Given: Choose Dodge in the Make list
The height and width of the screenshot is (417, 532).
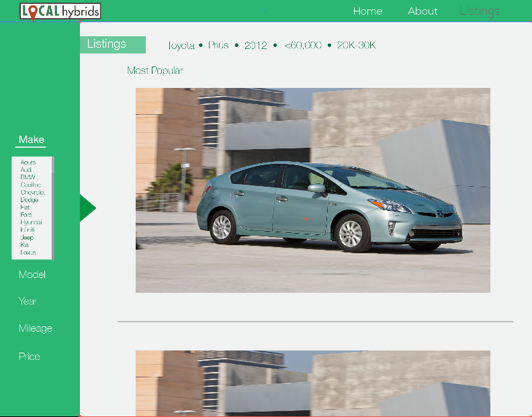Looking at the screenshot, I should tap(29, 200).
